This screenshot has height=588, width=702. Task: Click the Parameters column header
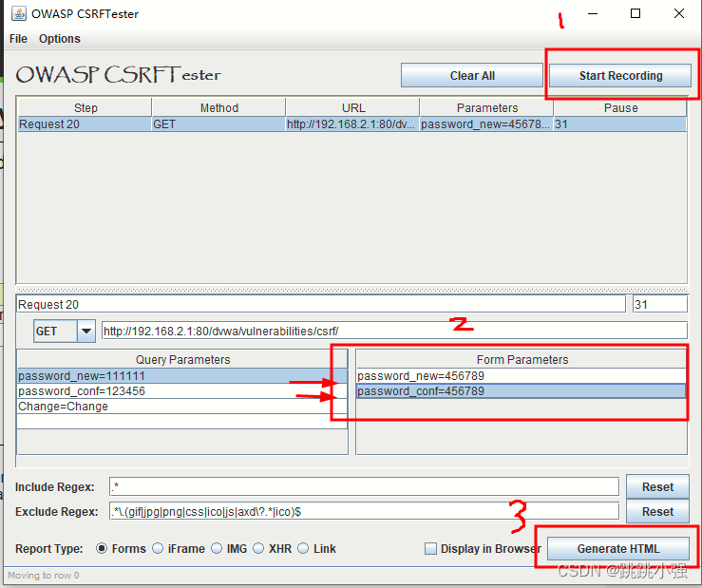(x=487, y=108)
